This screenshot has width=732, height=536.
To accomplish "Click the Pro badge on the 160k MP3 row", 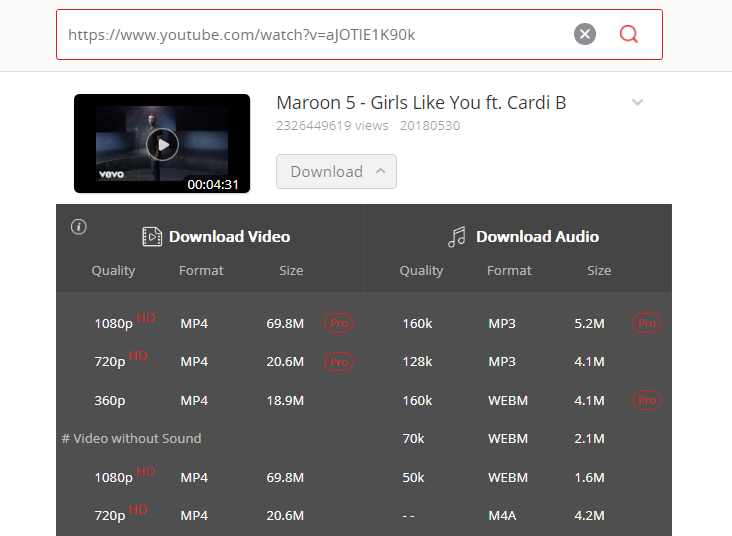I will [x=646, y=323].
